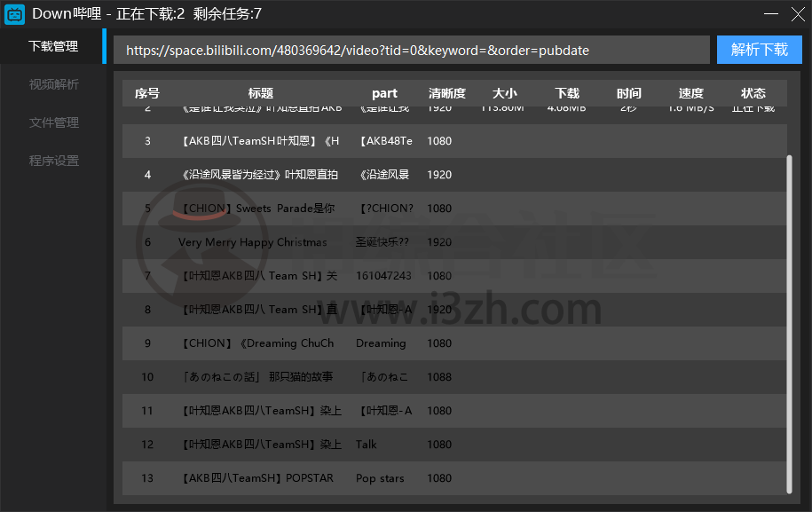812x512 pixels.
Task: Click the 时间 column header
Action: pyautogui.click(x=628, y=93)
